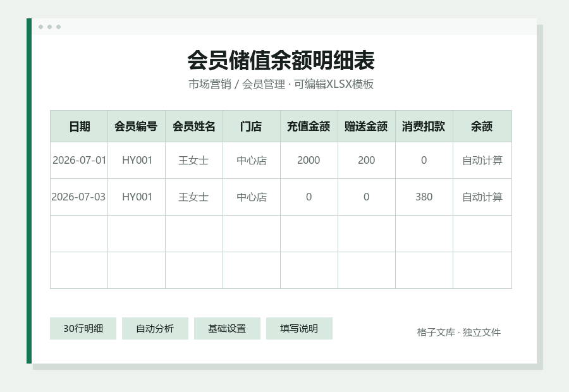569x392 pixels.
Task: Click the 消费扣款 column header
Action: tap(424, 126)
